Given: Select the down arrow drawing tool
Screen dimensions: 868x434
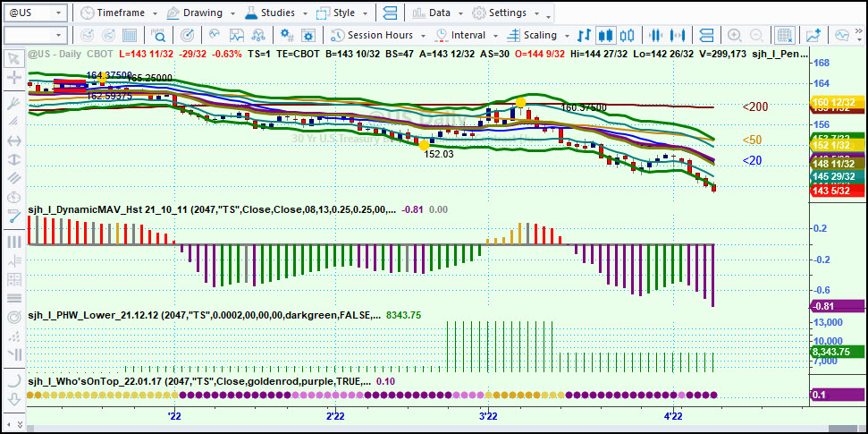Looking at the screenshot, I should tap(14, 399).
